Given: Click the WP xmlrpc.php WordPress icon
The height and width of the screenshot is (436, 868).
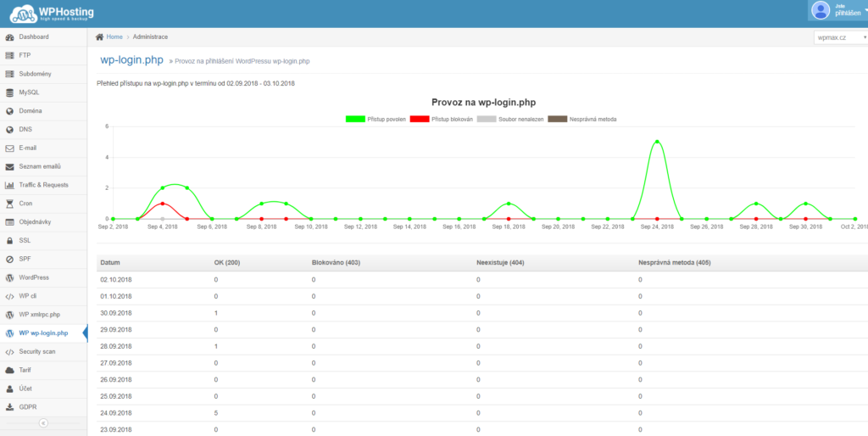Looking at the screenshot, I should pos(9,315).
